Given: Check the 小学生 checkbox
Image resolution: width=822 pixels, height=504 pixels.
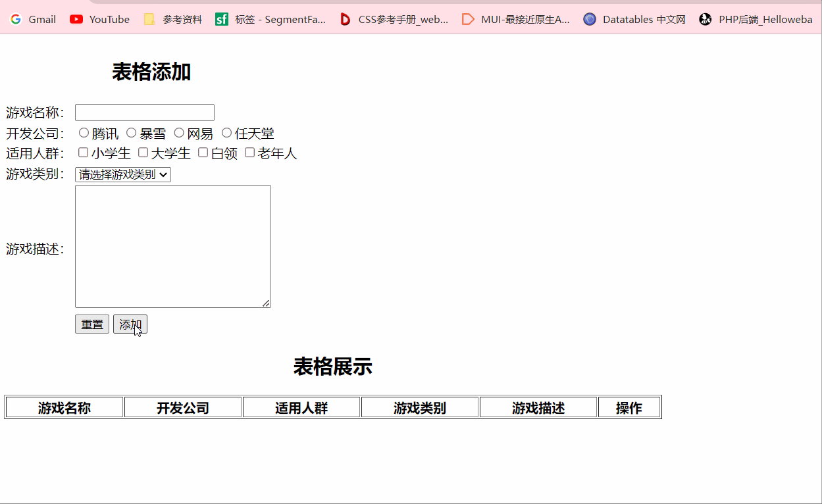Looking at the screenshot, I should (83, 153).
